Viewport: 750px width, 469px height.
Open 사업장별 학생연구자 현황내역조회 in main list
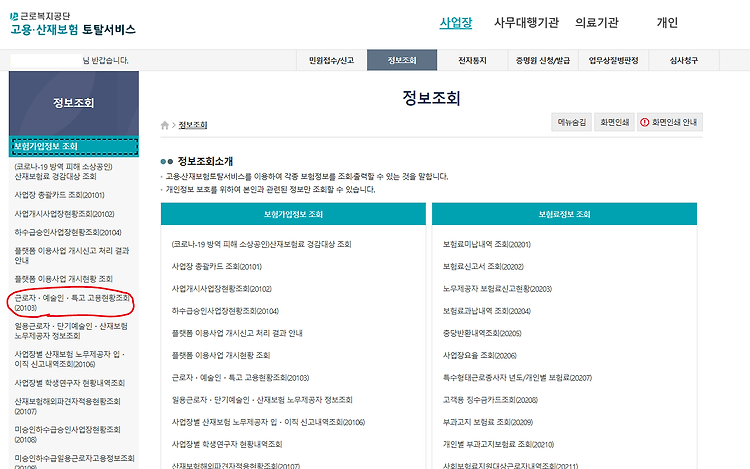tap(227, 445)
